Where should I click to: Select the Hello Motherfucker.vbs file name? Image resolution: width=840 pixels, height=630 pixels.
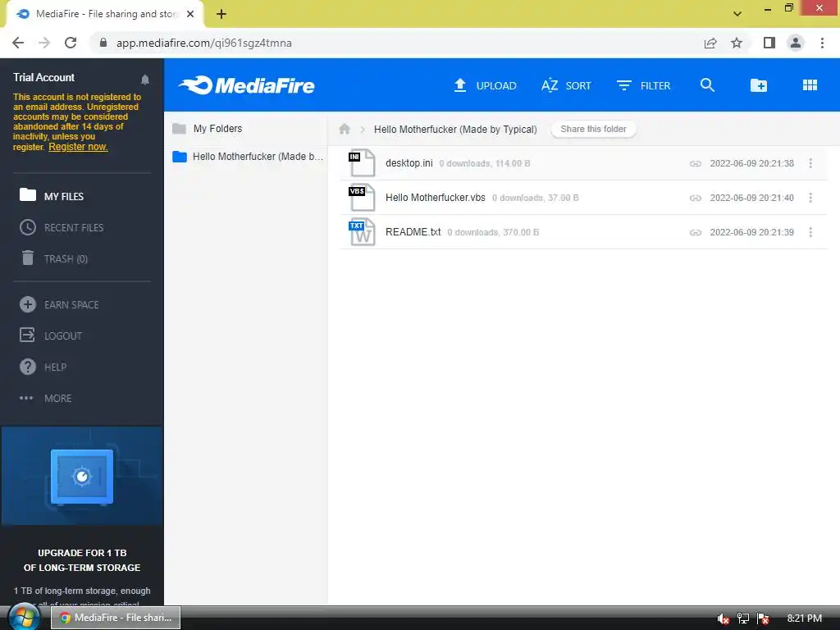435,197
